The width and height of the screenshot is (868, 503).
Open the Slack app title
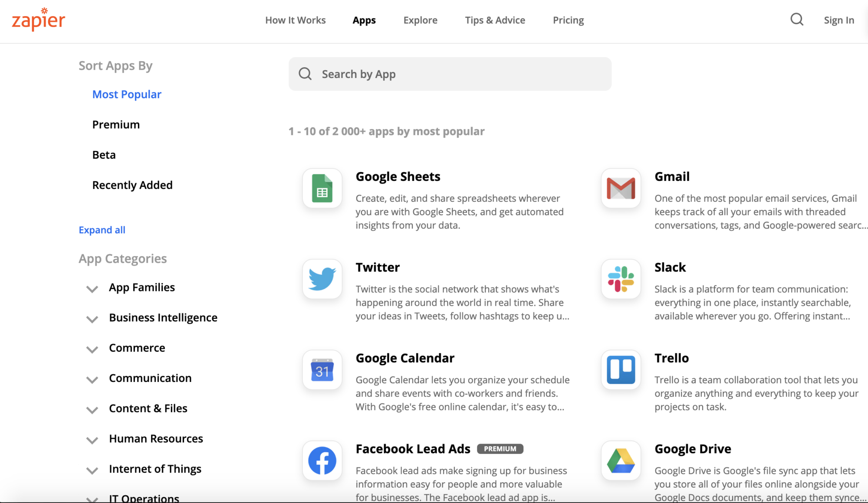click(x=670, y=267)
